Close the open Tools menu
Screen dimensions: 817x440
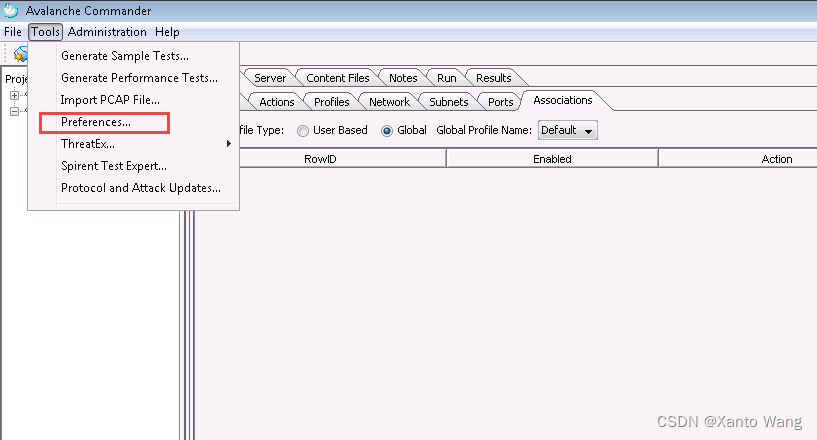click(x=45, y=32)
